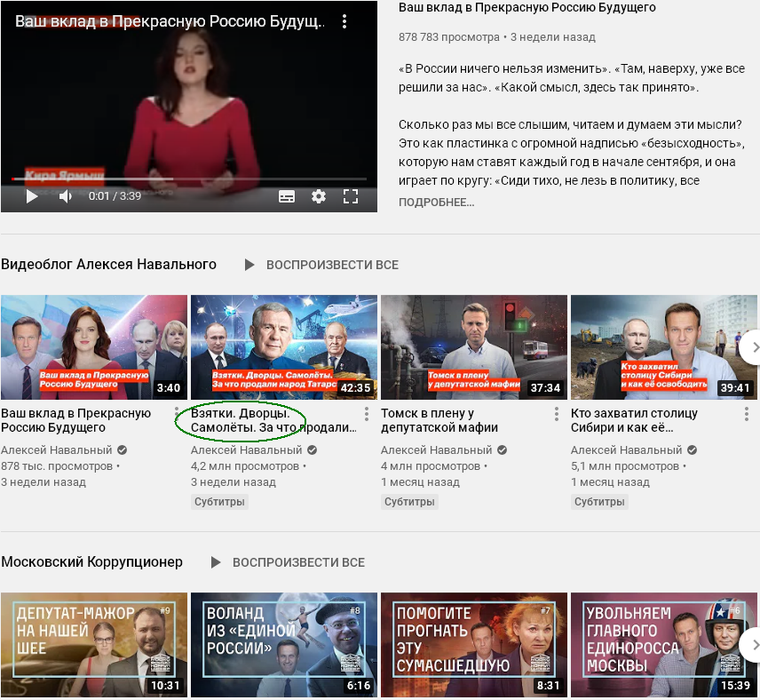Screen dimensions: 760x700
Task: Click the video title overlay in player
Action: coord(170,21)
